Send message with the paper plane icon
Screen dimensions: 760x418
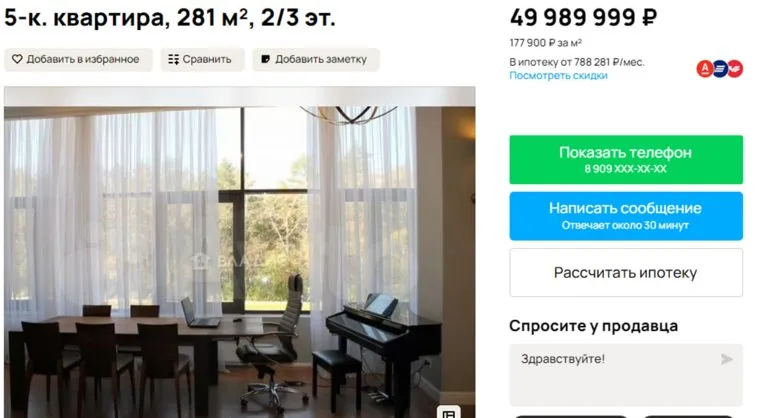(x=726, y=359)
